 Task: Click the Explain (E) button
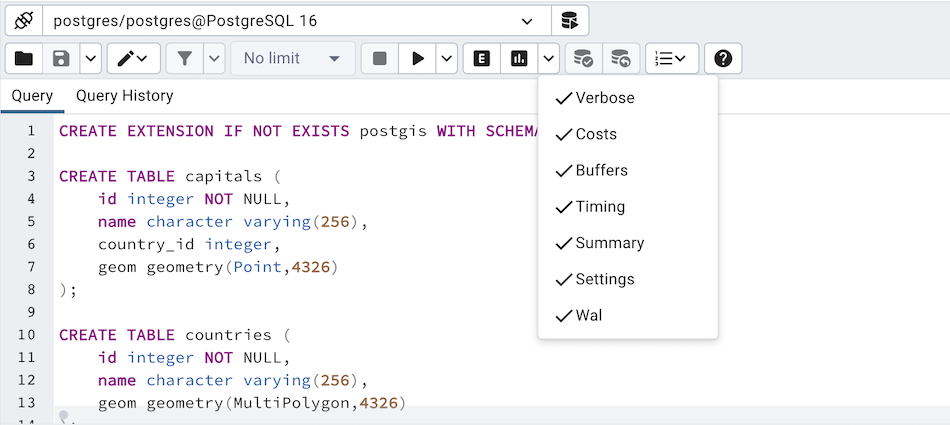coord(482,58)
